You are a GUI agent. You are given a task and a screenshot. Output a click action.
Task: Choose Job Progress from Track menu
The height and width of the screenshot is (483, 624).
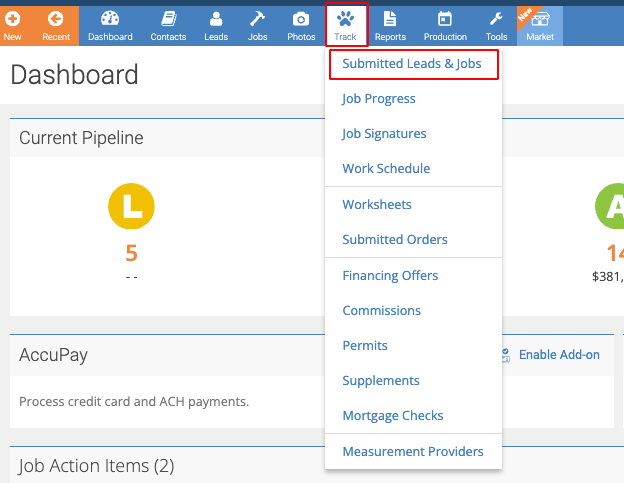click(x=378, y=99)
